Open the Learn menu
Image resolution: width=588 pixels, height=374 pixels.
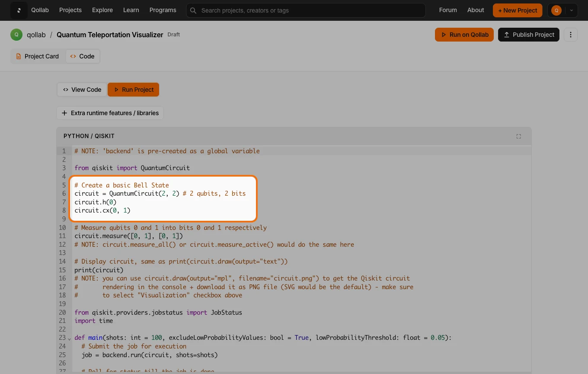131,10
